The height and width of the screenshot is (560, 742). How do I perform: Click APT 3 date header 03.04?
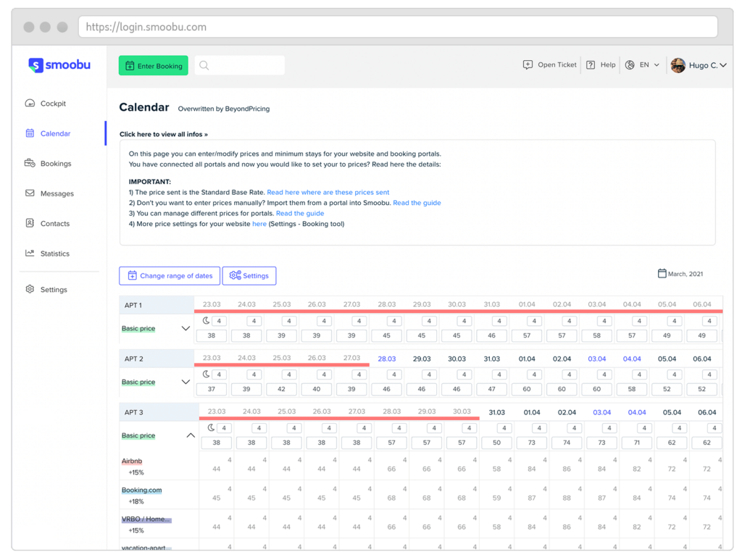pyautogui.click(x=602, y=412)
